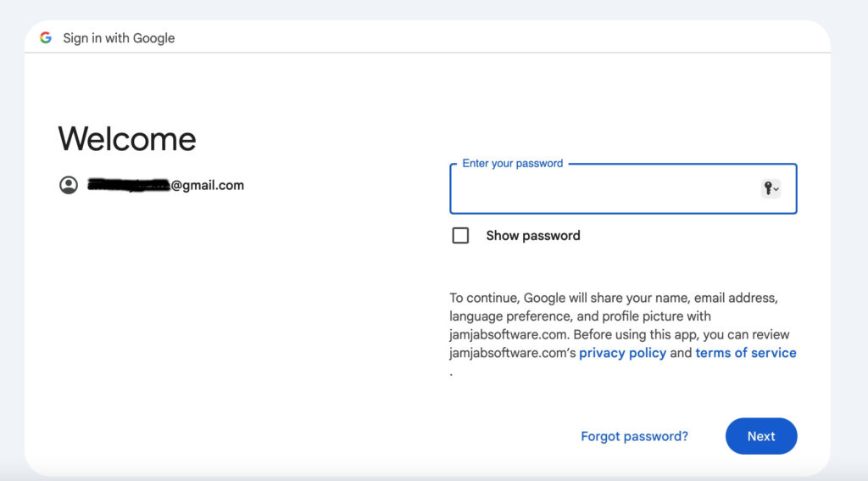868x481 pixels.
Task: Click the @gmail.com email address text
Action: pyautogui.click(x=208, y=185)
